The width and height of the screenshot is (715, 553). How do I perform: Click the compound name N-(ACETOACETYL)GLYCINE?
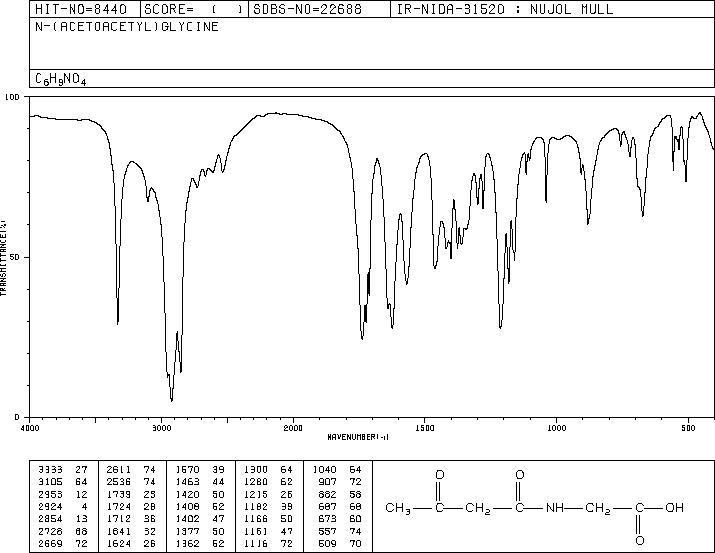click(127, 26)
